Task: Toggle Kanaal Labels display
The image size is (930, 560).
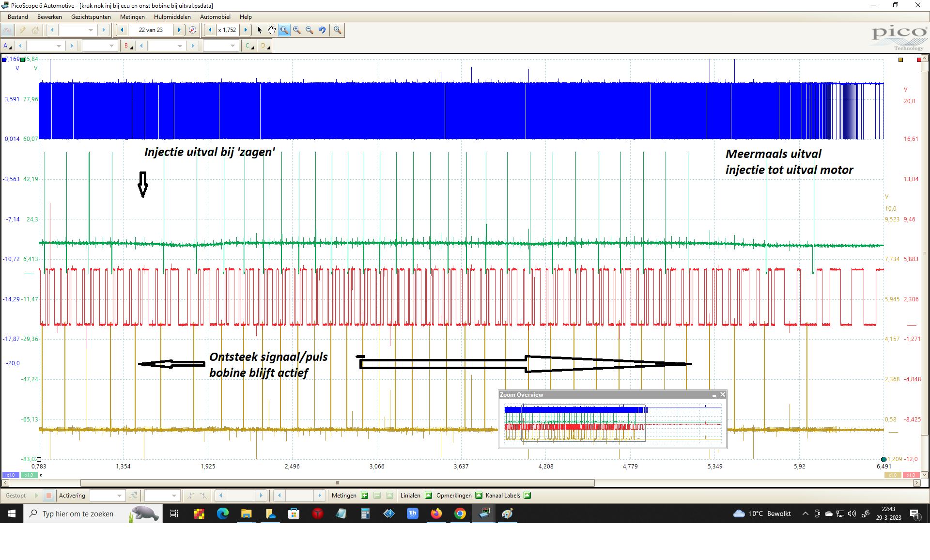Action: [x=527, y=496]
